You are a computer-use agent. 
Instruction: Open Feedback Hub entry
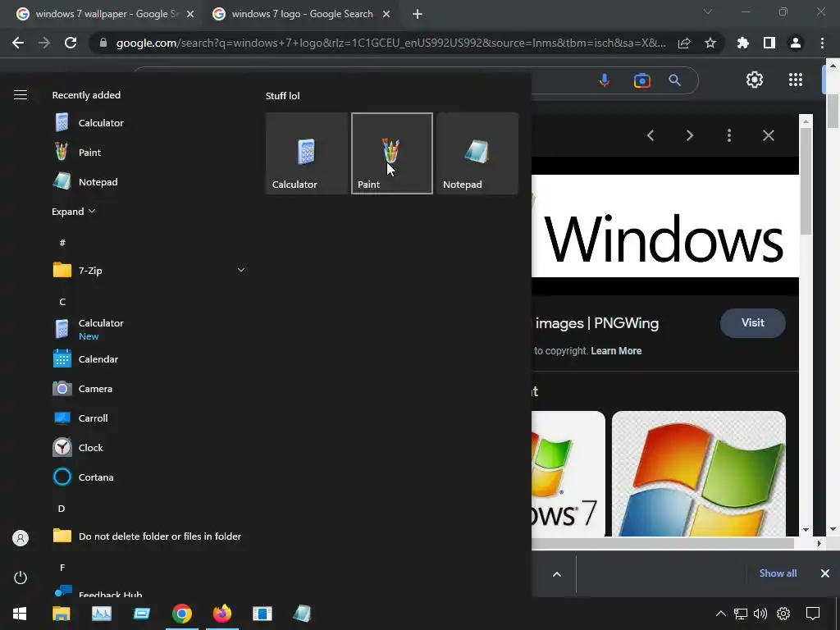click(x=149, y=591)
